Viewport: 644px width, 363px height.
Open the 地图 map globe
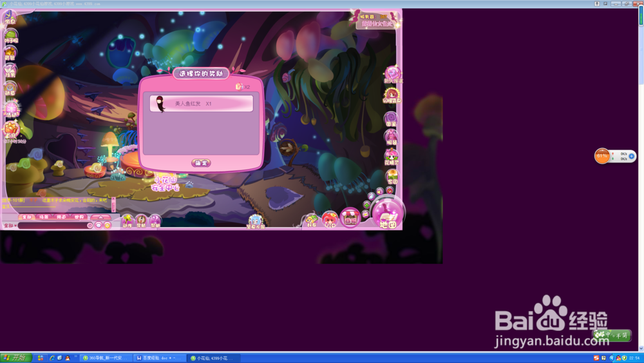(387, 214)
